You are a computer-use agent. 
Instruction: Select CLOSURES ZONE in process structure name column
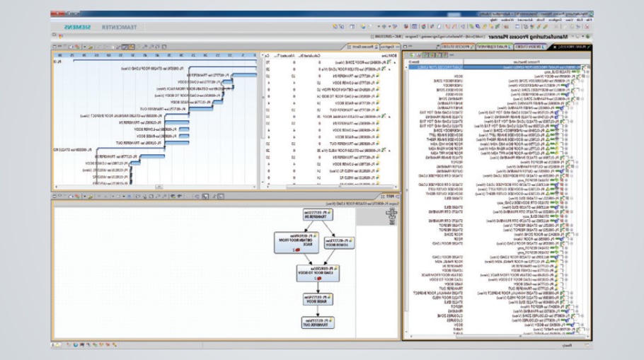point(449,315)
